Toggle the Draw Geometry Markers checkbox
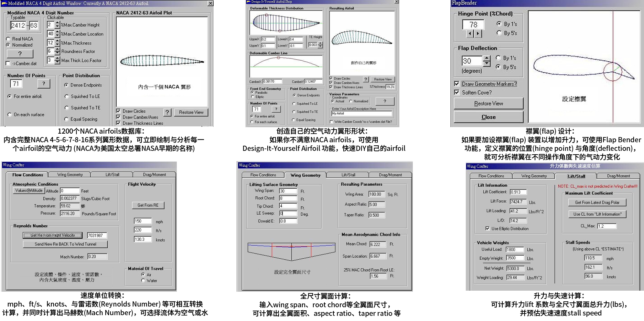The height and width of the screenshot is (321, 644). (x=457, y=84)
